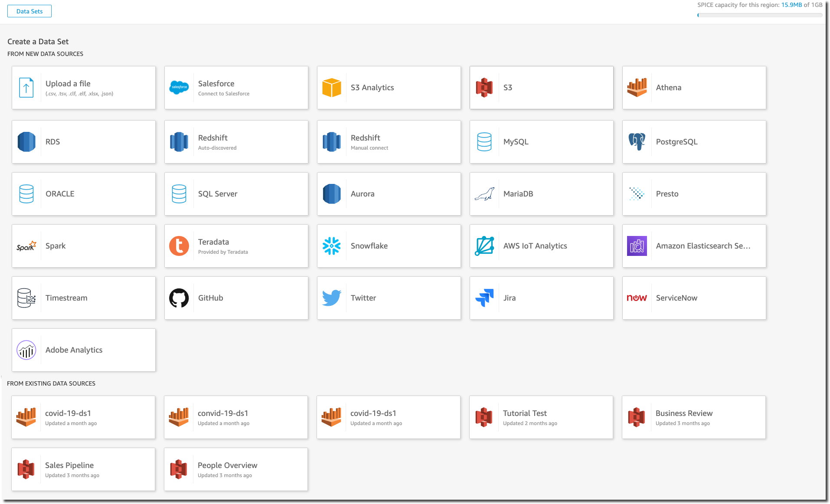Select the Redshift Auto-discovered icon
The height and width of the screenshot is (504, 830).
179,142
